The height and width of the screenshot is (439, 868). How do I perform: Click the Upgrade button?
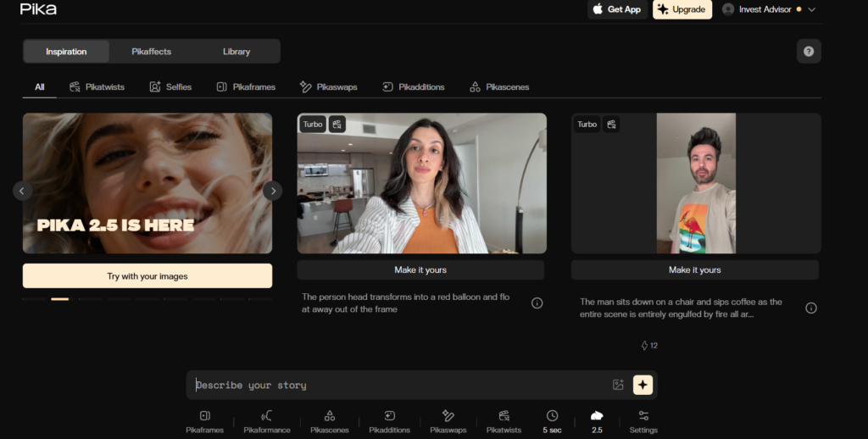pos(682,9)
